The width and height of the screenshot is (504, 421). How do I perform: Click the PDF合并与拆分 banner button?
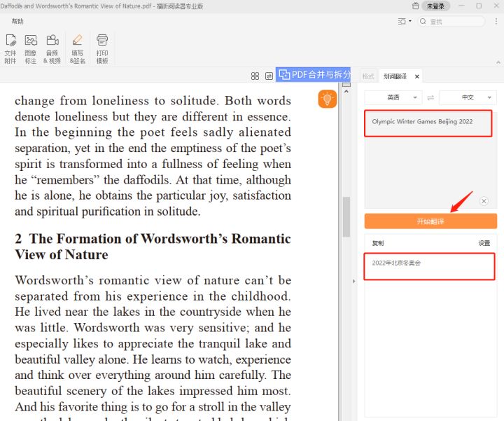tap(314, 74)
